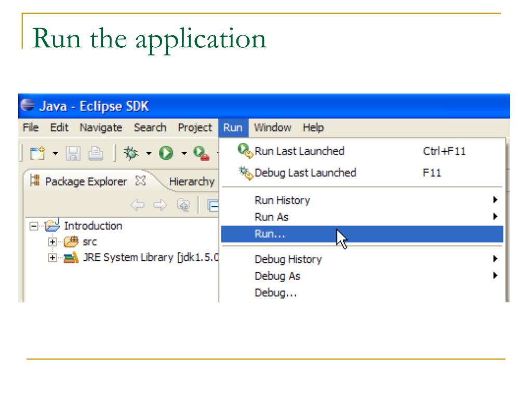Click the Debug bug toolbar icon

[x=130, y=153]
